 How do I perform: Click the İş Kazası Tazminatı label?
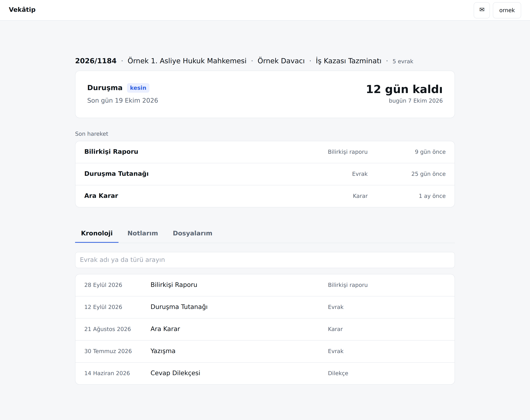(348, 61)
